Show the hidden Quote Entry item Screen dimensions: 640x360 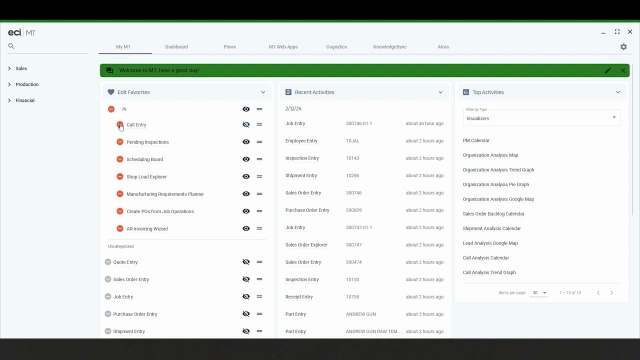(246, 262)
